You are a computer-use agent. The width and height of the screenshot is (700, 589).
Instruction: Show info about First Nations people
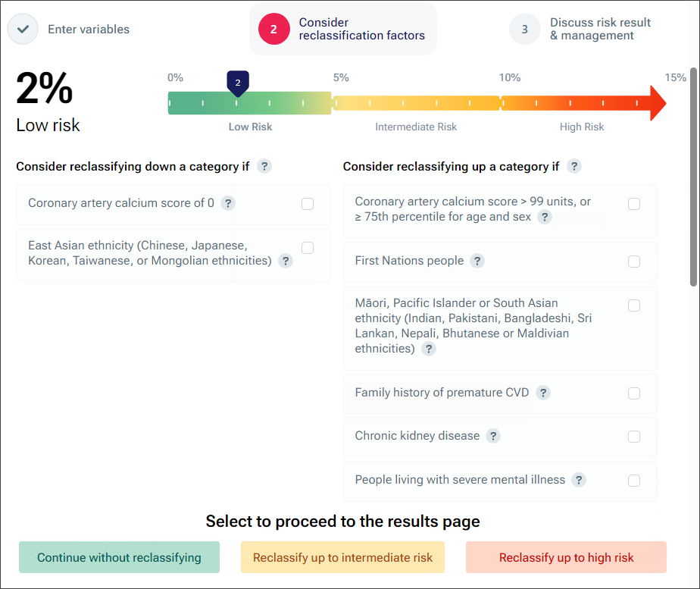click(x=477, y=261)
